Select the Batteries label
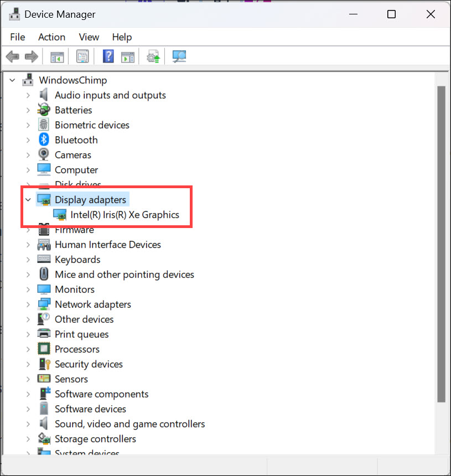451x476 pixels. 74,110
